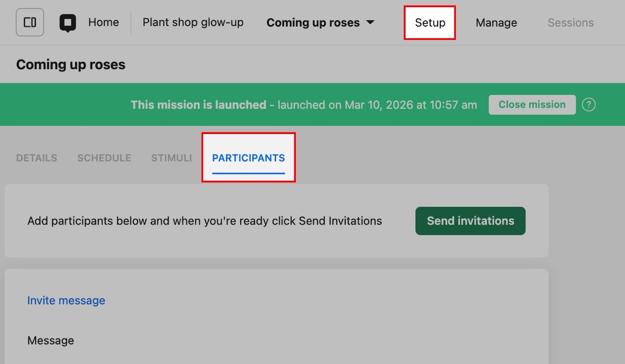Click the Send invitations button

[470, 221]
